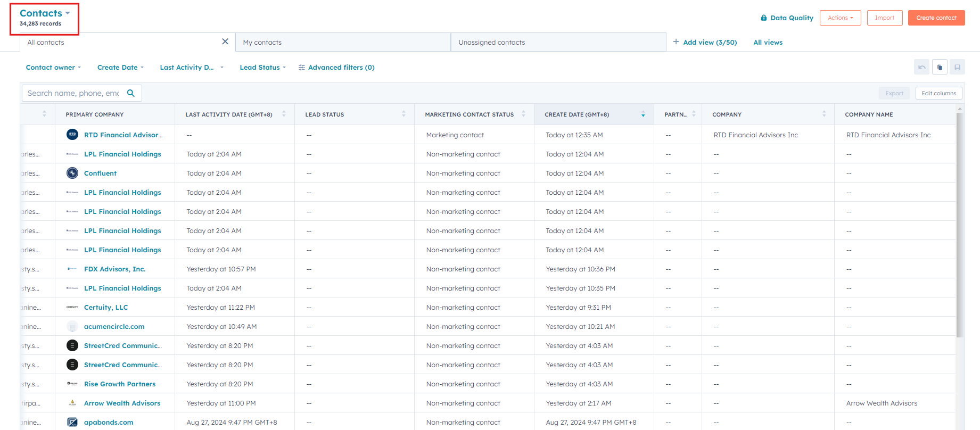Click the Rise Growth Partners logo

72,384
